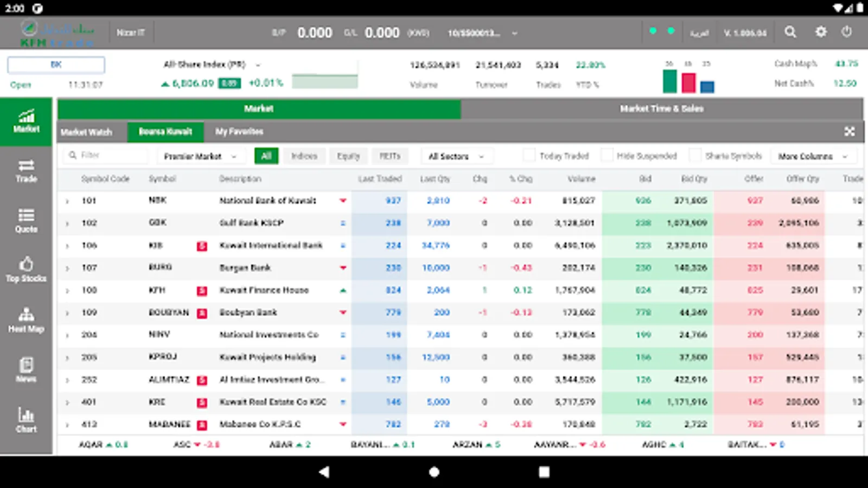Select the All filter toggle

pos(266,156)
